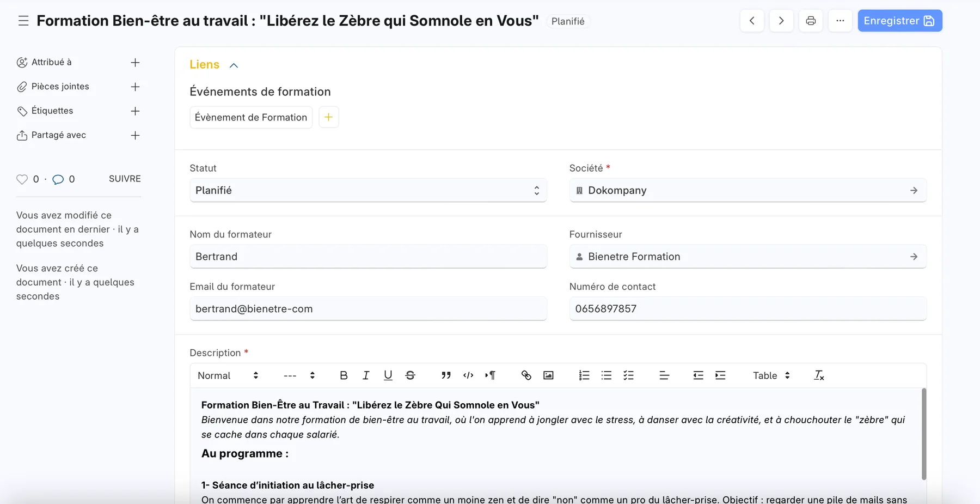The image size is (980, 504).
Task: Insert a checklist in the description
Action: [628, 375]
